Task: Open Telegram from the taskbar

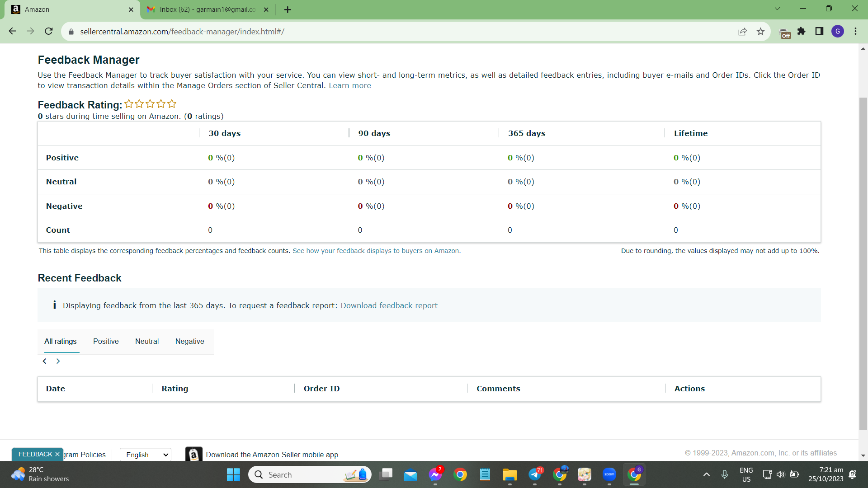Action: point(535,474)
